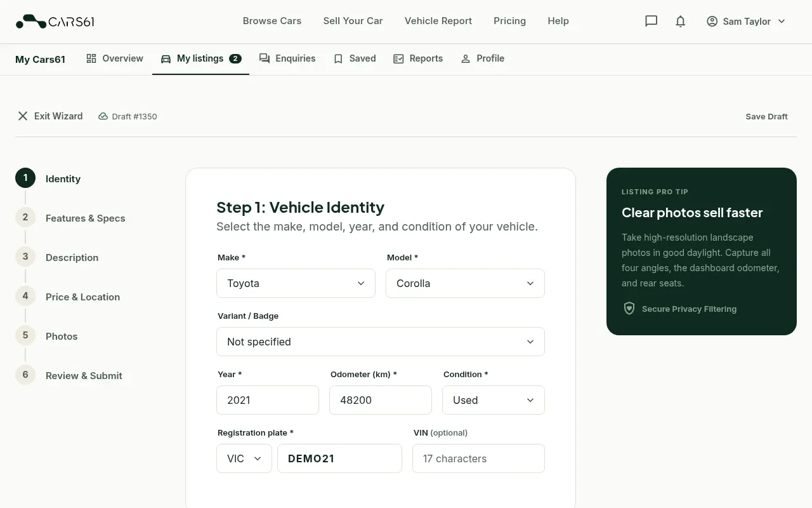
Task: Jump to Features & Specs step
Action: click(x=86, y=218)
